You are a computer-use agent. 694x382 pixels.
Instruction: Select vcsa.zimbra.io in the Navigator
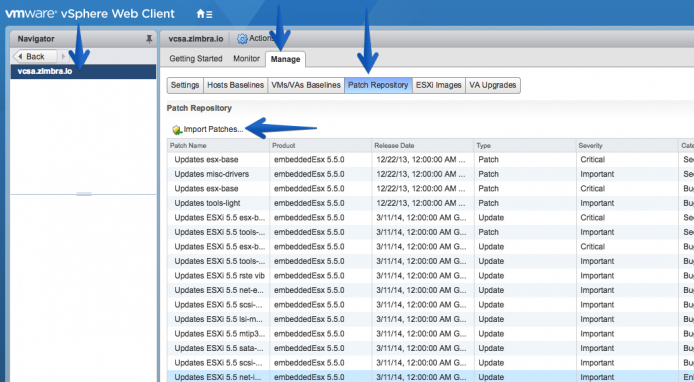[x=83, y=71]
